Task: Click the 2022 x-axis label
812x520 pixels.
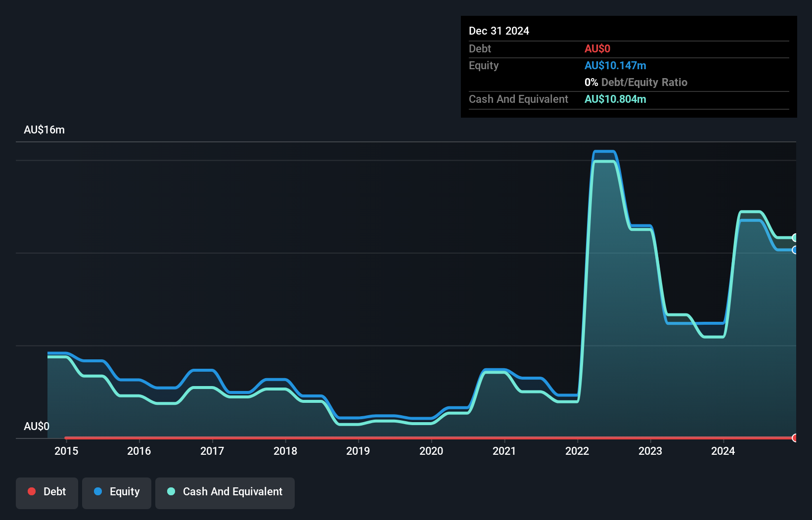Action: click(x=577, y=451)
